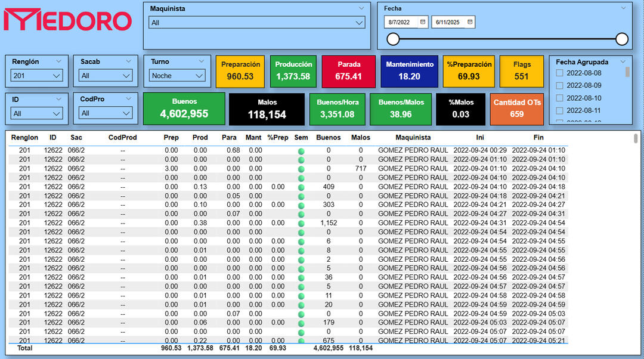Click the table's vertical scrollbar
The height and width of the screenshot is (359, 644).
(x=636, y=139)
